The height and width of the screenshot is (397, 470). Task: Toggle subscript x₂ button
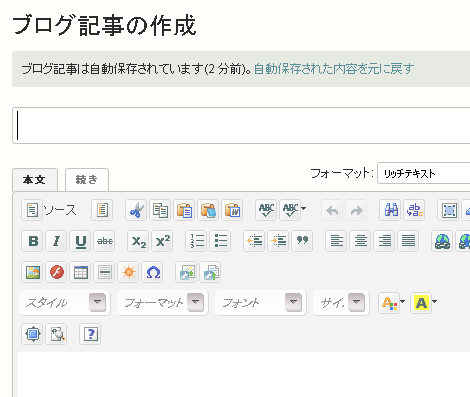tap(138, 241)
